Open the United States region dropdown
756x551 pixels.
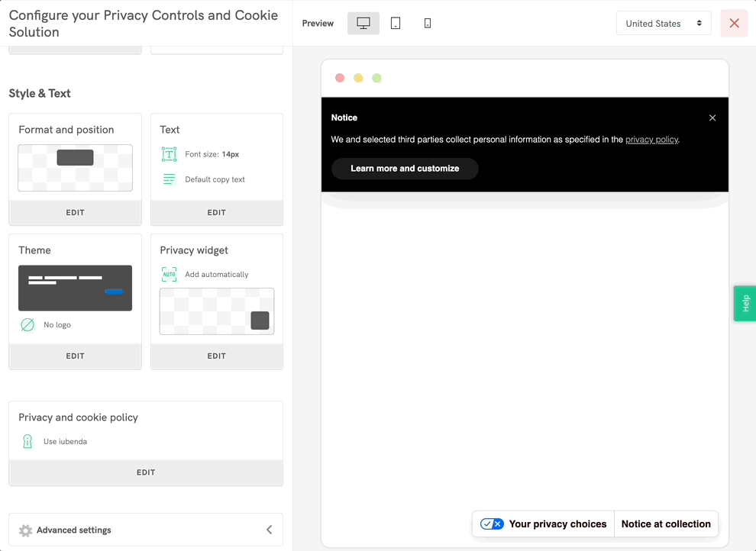(x=663, y=24)
